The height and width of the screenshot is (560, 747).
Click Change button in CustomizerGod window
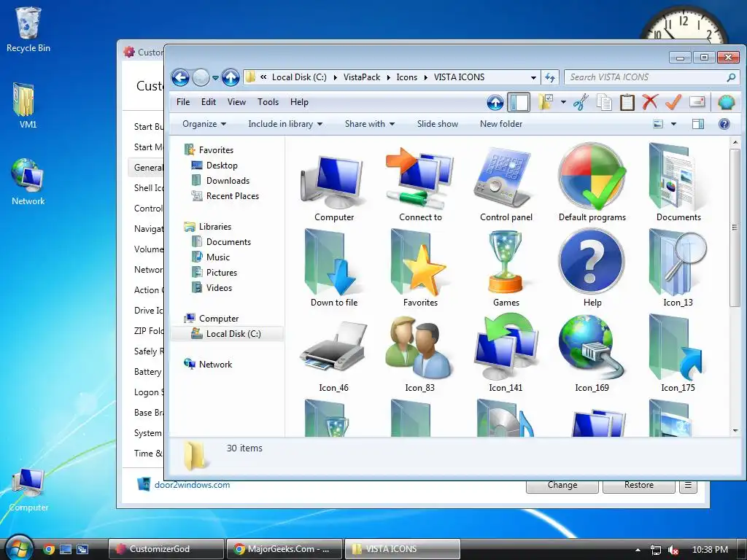[x=562, y=485]
